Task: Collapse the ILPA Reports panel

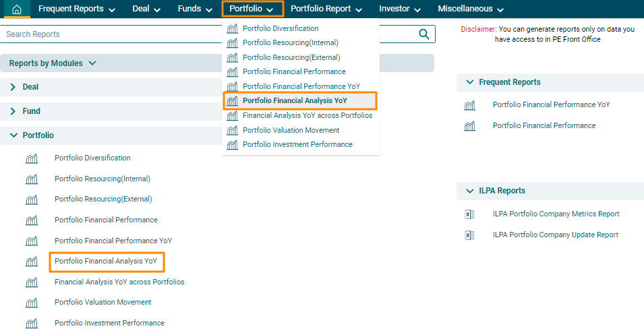Action: [x=469, y=191]
